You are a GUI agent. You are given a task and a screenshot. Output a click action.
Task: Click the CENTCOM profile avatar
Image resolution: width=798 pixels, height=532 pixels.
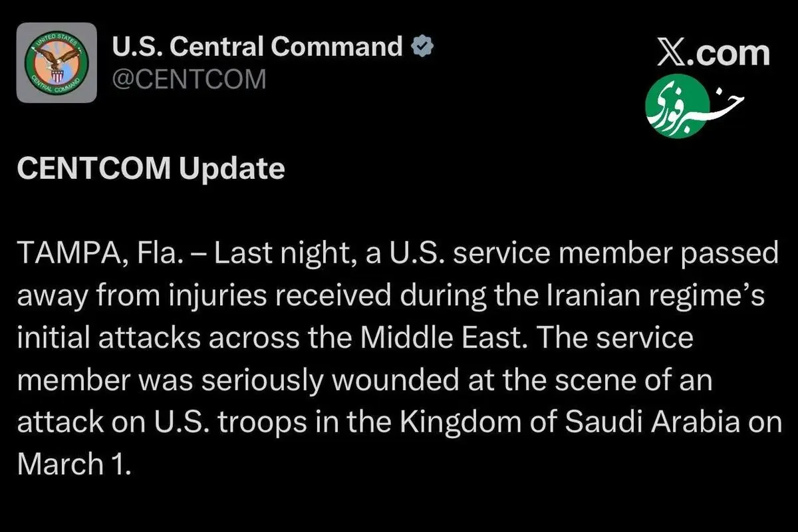coord(57,63)
